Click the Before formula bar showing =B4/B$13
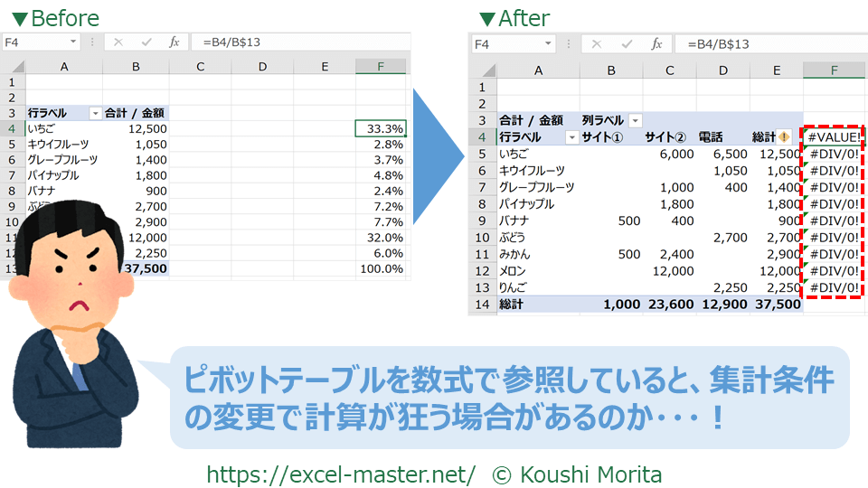The height and width of the screenshot is (488, 868). (298, 42)
